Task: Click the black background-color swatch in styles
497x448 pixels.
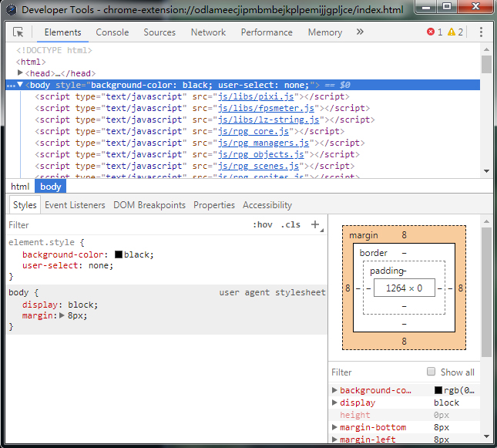Action: click(x=119, y=254)
